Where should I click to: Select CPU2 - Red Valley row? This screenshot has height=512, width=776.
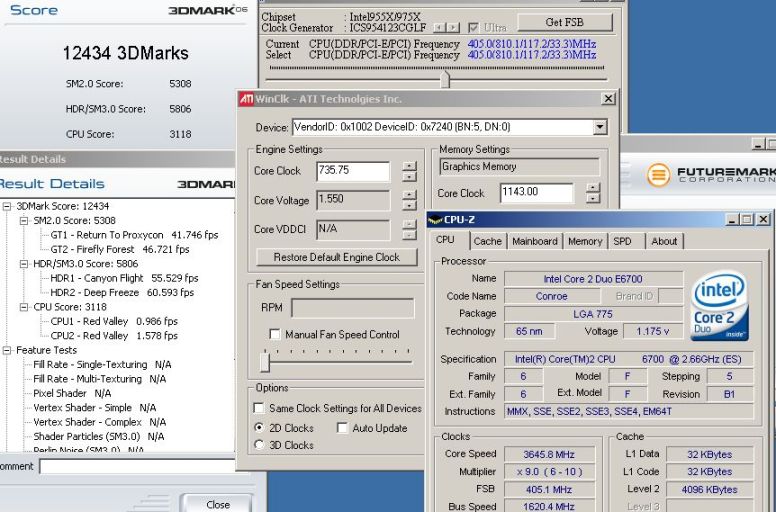tap(114, 336)
